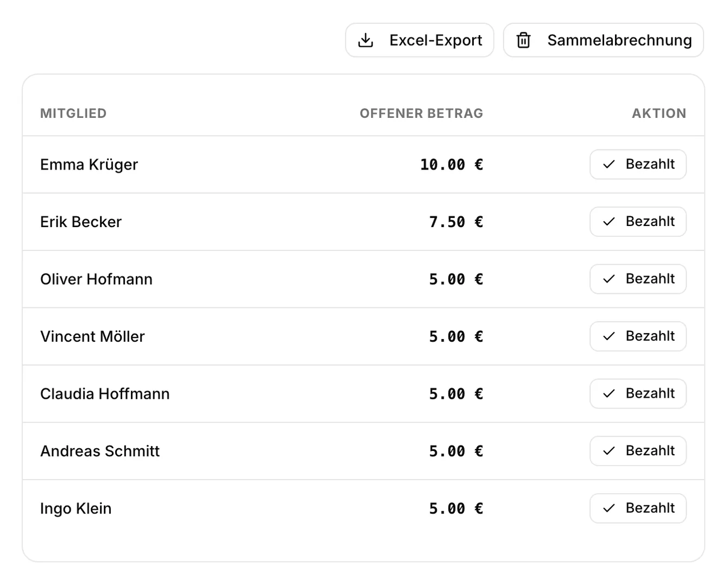Click Ingo Klein's 5.00 € amount
The width and height of the screenshot is (728, 584).
(456, 508)
